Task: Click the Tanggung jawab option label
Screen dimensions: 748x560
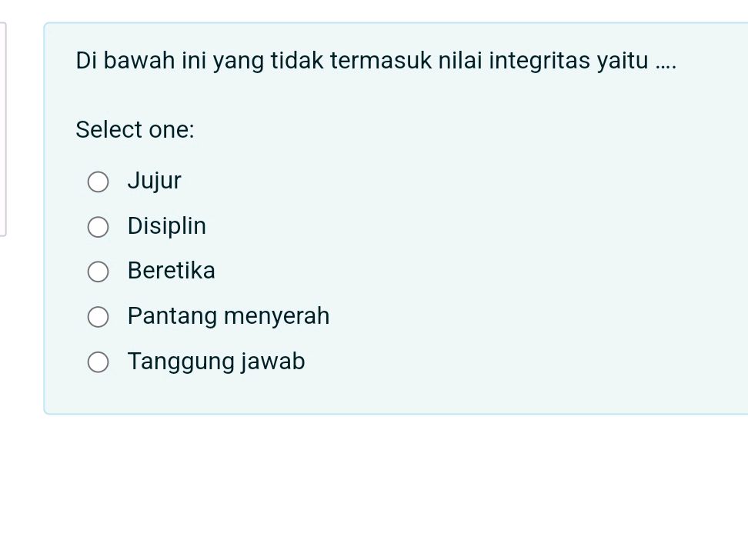Action: tap(215, 361)
